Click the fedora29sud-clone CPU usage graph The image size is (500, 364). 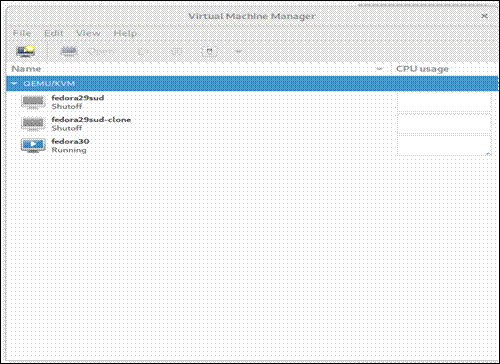point(444,123)
